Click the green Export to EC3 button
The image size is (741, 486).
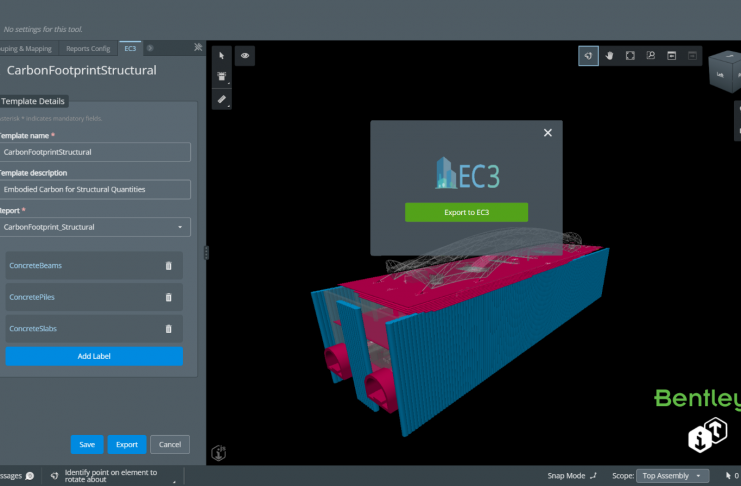point(466,212)
